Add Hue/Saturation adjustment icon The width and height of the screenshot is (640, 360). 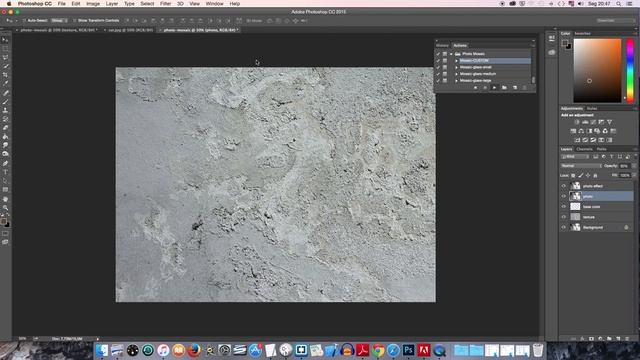(573, 131)
